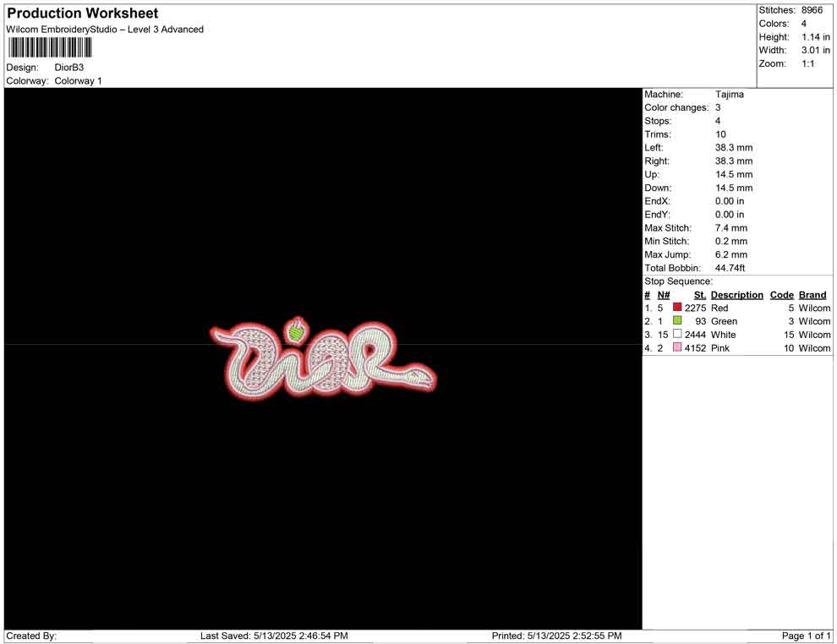Click the stitches count 8966

(x=812, y=10)
